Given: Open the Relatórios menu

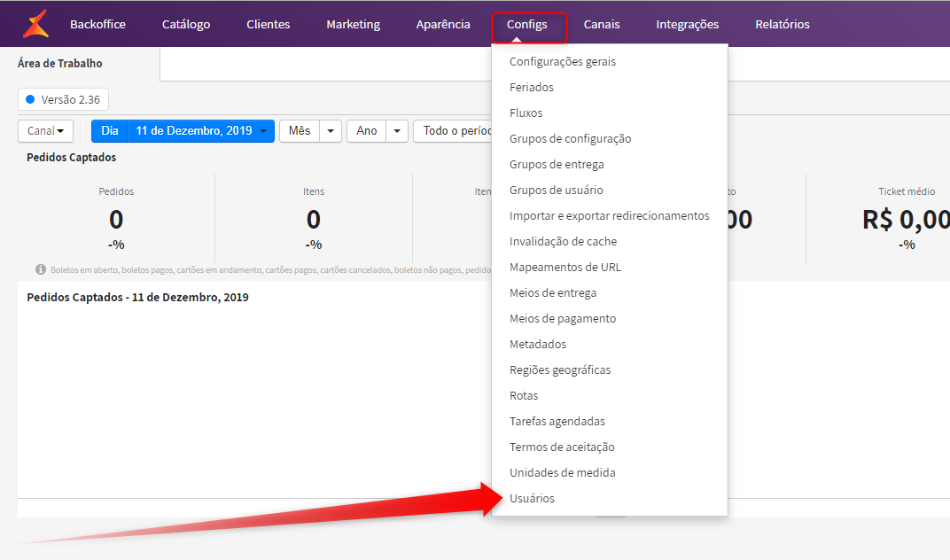Looking at the screenshot, I should click(x=783, y=24).
